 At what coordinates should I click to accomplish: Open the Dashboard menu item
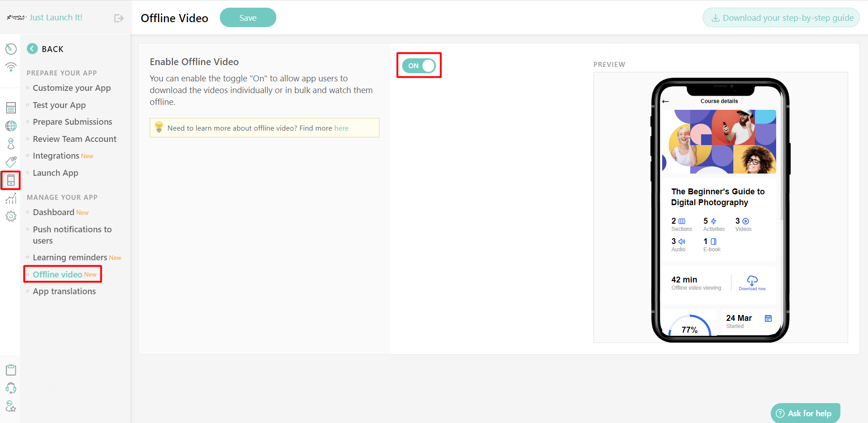click(53, 212)
